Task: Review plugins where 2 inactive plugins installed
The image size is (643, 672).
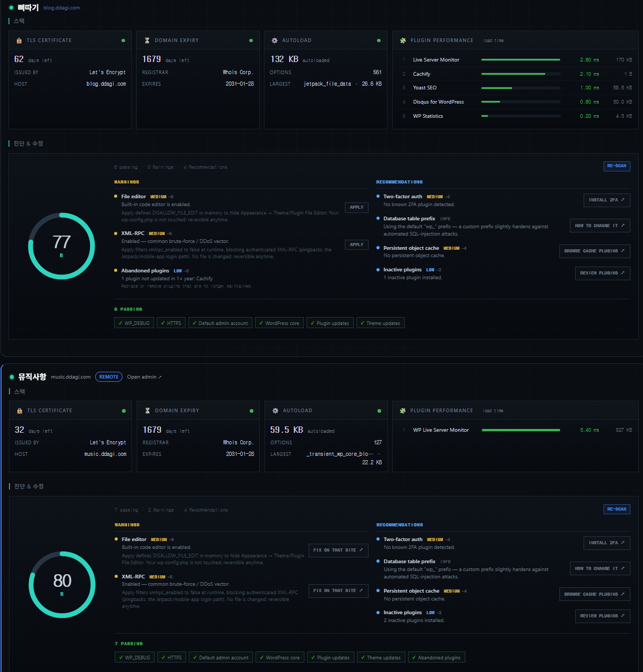Action: tap(603, 616)
